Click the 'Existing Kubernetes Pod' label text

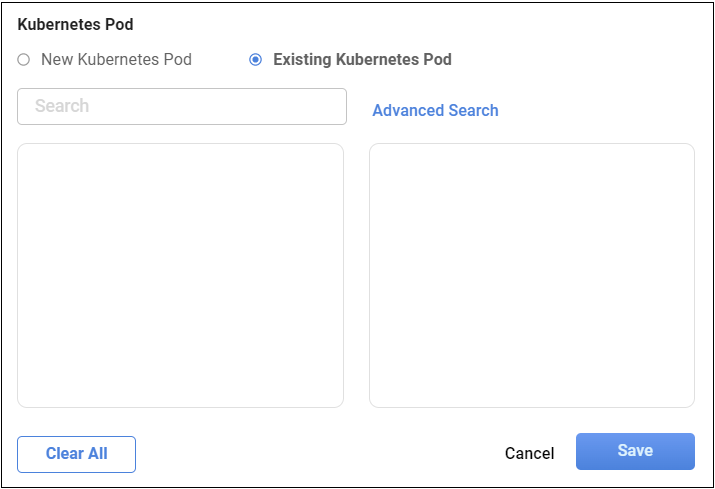[x=362, y=60]
